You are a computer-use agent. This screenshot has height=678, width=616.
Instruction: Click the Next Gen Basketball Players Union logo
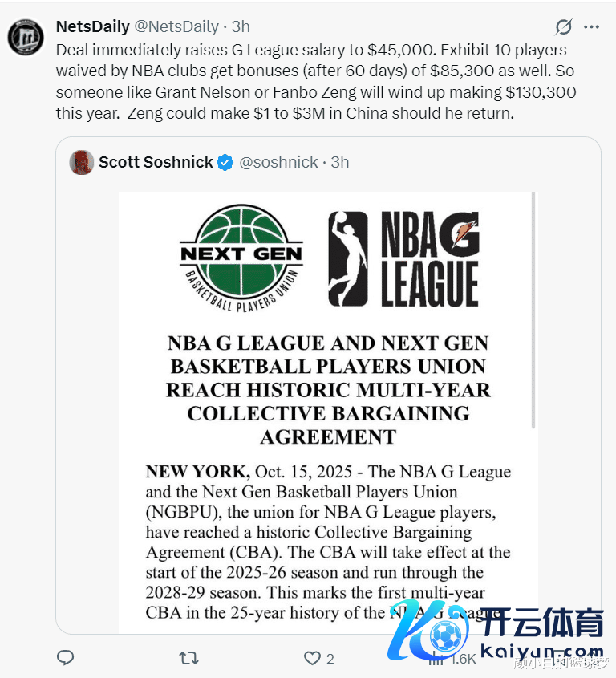click(241, 258)
